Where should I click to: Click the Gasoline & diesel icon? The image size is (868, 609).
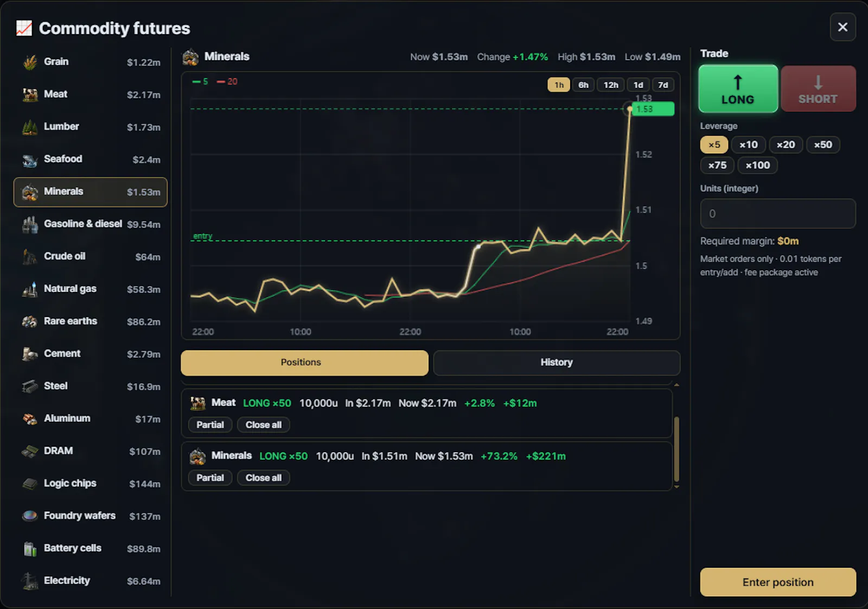click(30, 224)
